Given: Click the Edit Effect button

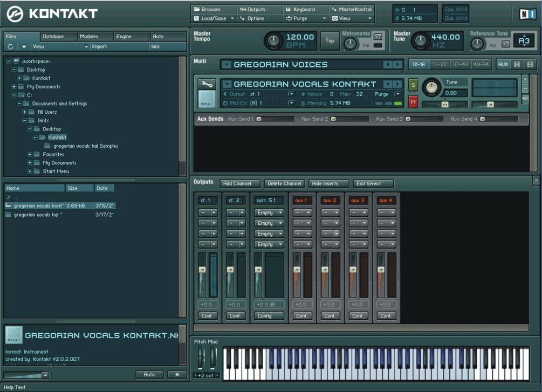Looking at the screenshot, I should tap(373, 183).
